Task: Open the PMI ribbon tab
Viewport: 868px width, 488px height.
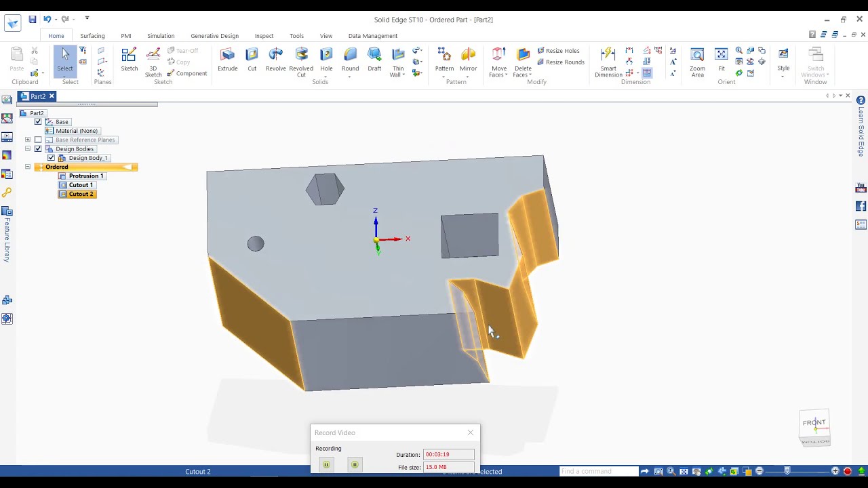Action: (x=126, y=36)
